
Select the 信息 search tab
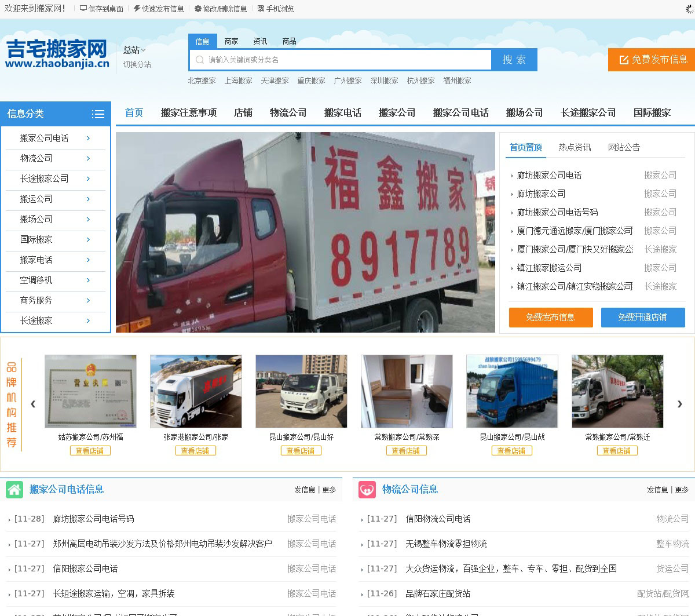click(202, 41)
